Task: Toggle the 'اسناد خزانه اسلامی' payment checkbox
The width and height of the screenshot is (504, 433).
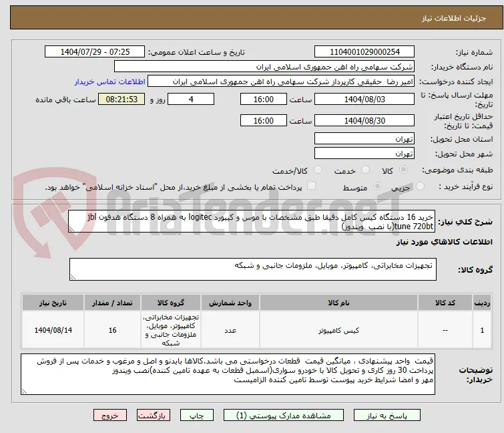Action: click(312, 186)
